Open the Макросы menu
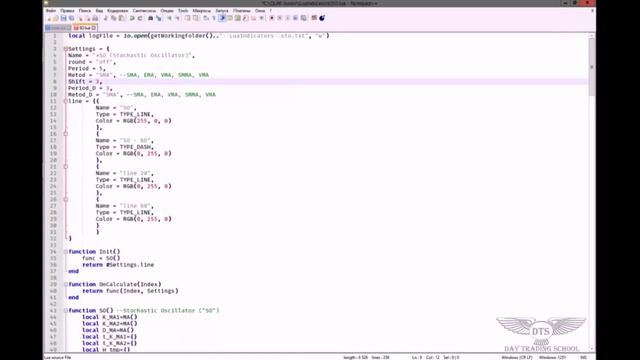The width and height of the screenshot is (640, 360). [x=202, y=11]
